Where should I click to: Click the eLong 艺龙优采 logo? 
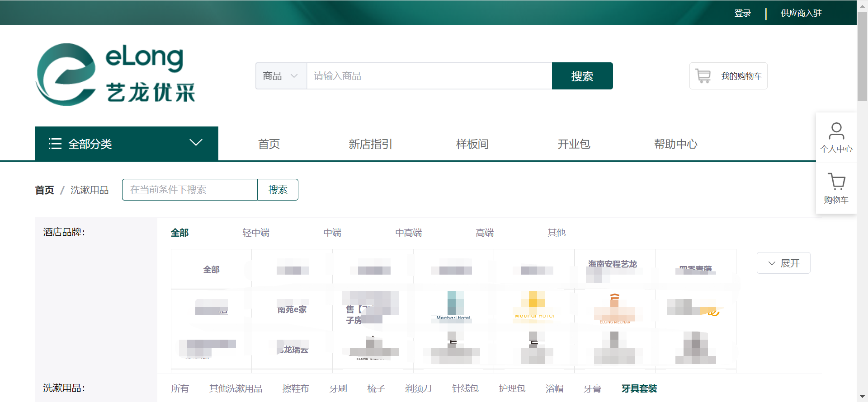[x=116, y=75]
